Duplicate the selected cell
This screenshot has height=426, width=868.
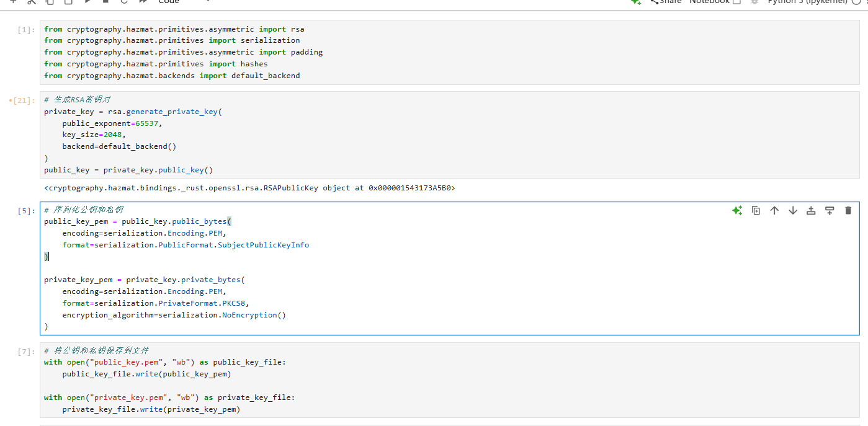coord(756,210)
